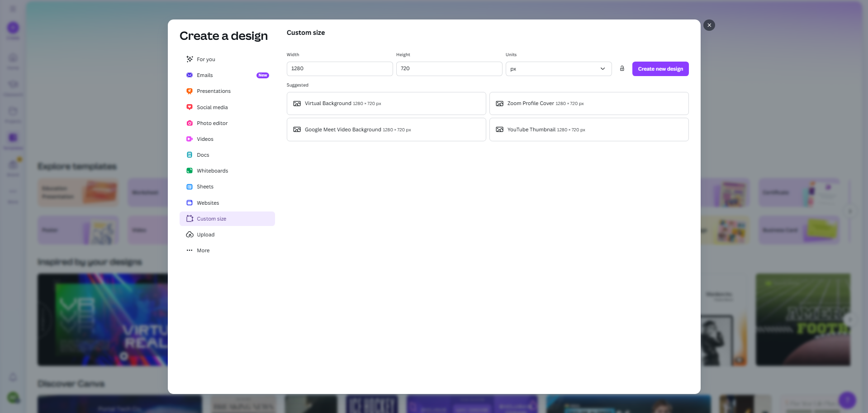This screenshot has height=413, width=868.
Task: Focus the Width field showing 1280
Action: click(x=340, y=69)
